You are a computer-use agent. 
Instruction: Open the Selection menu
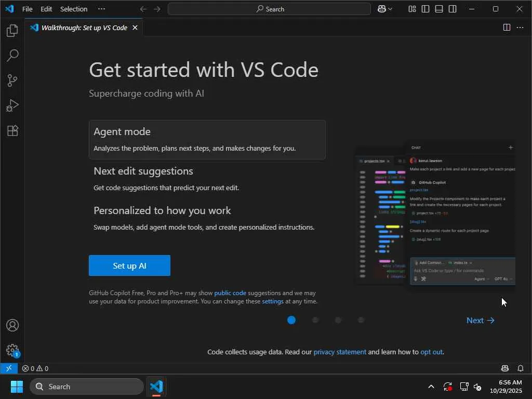tap(74, 9)
